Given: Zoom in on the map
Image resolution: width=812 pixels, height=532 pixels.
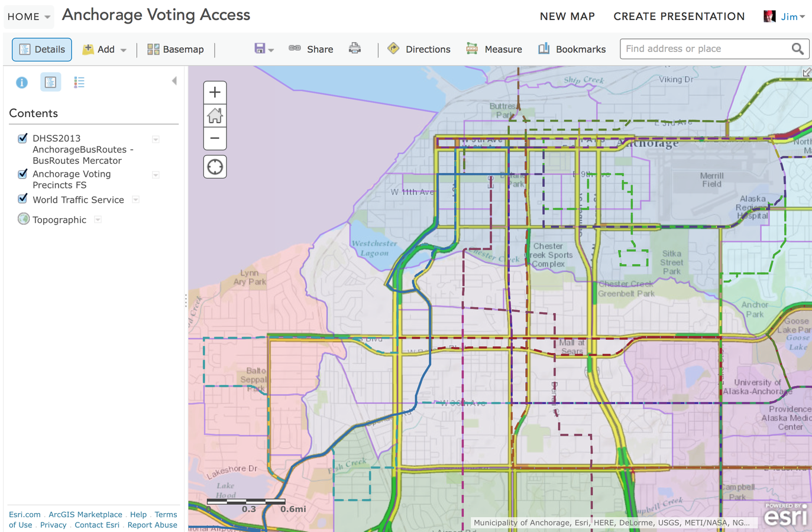Looking at the screenshot, I should pyautogui.click(x=215, y=92).
